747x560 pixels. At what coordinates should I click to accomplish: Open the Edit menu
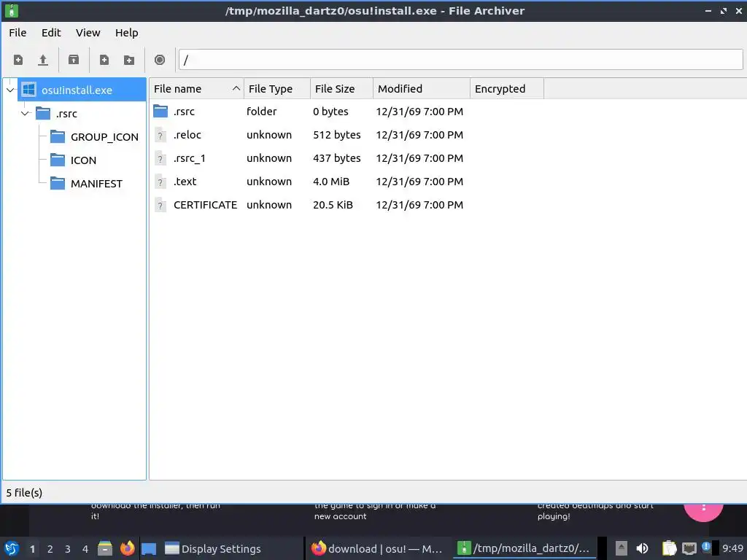coord(51,33)
